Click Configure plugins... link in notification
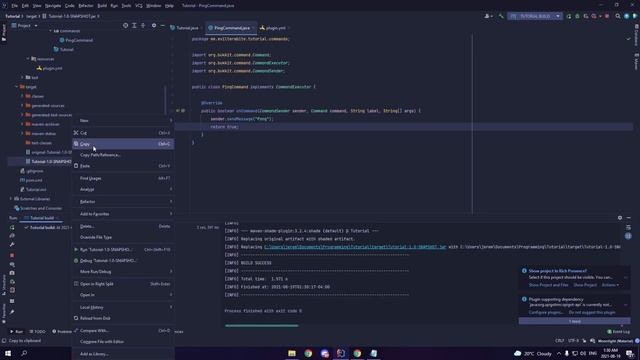 pyautogui.click(x=546, y=312)
